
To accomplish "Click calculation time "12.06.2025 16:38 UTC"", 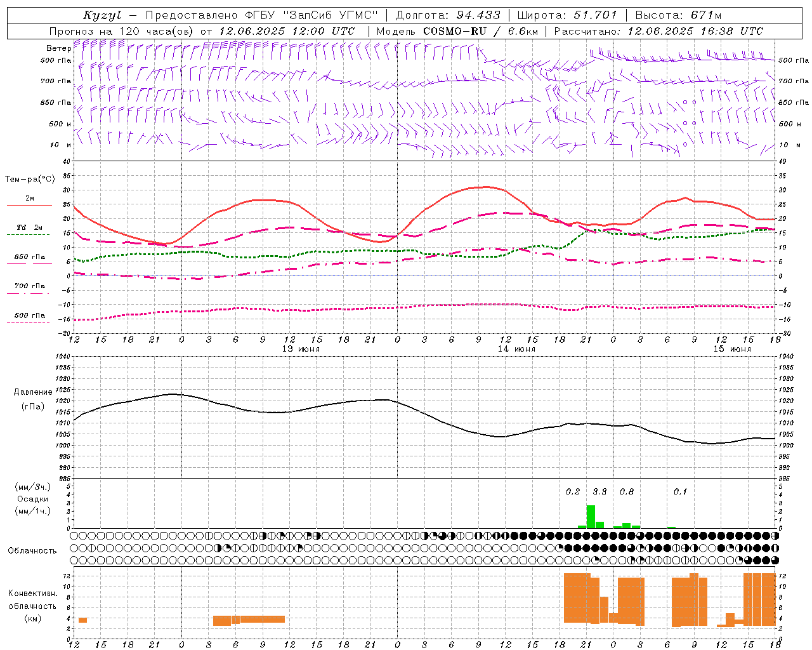I will tap(695, 31).
